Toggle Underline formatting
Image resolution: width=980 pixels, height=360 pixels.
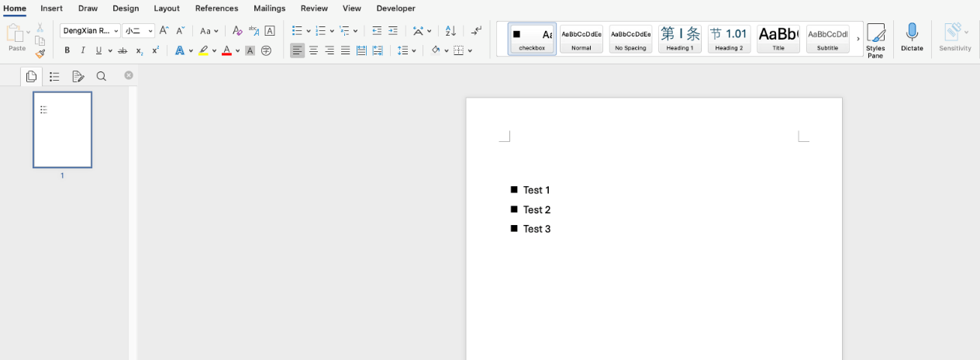pos(98,50)
